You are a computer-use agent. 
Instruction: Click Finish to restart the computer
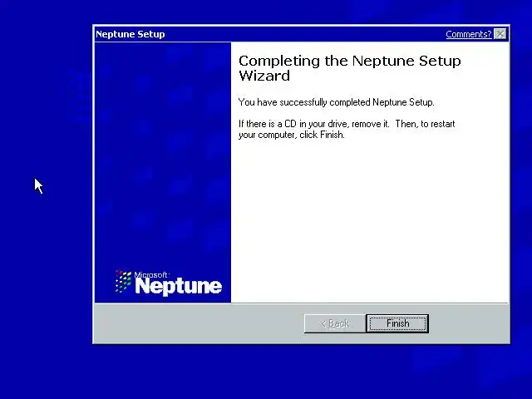click(397, 323)
